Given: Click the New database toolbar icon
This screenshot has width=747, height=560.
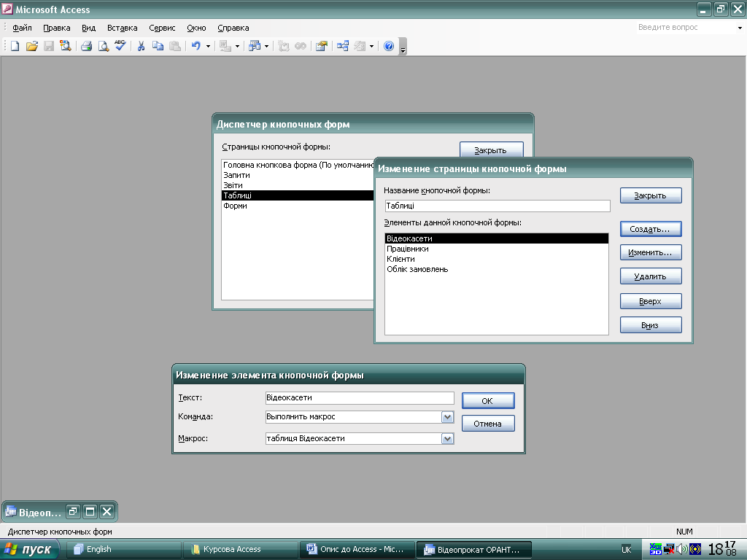Looking at the screenshot, I should tap(15, 46).
